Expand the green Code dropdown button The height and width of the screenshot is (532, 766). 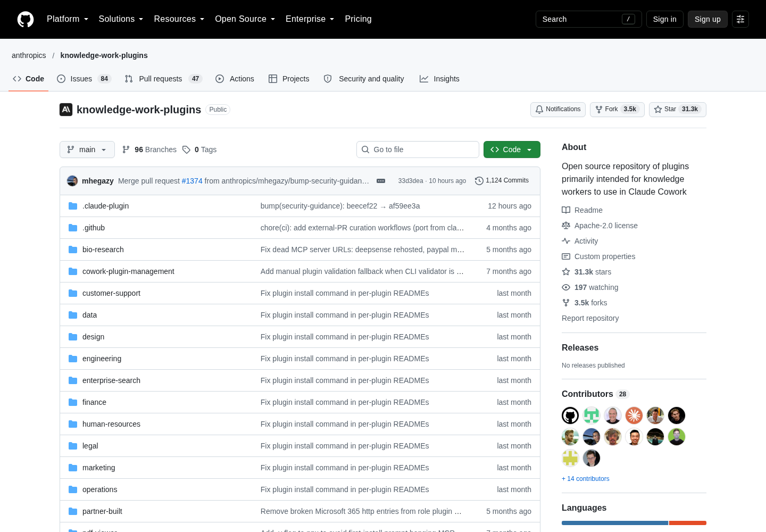512,149
